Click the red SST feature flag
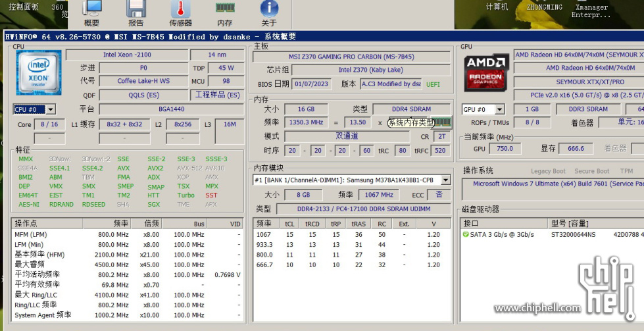Viewport: 644px width, 331px height. pos(211,195)
